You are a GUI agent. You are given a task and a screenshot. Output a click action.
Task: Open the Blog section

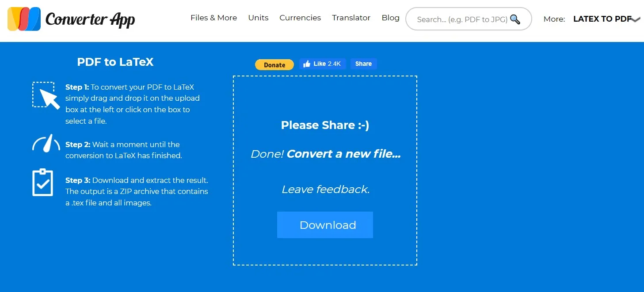tap(390, 18)
